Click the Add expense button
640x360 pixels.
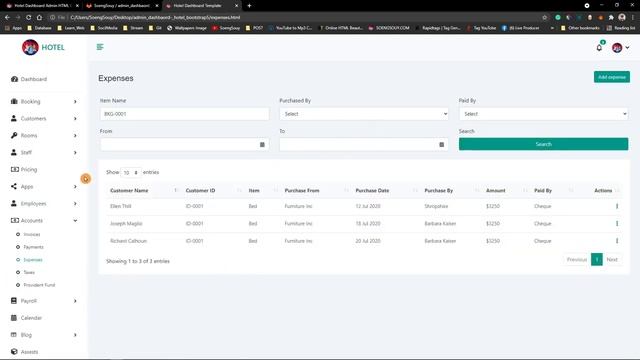pos(611,77)
